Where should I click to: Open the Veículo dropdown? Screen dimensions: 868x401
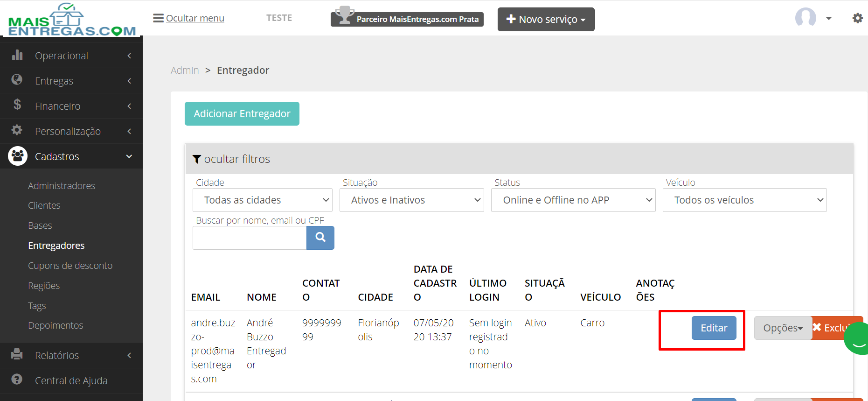744,200
